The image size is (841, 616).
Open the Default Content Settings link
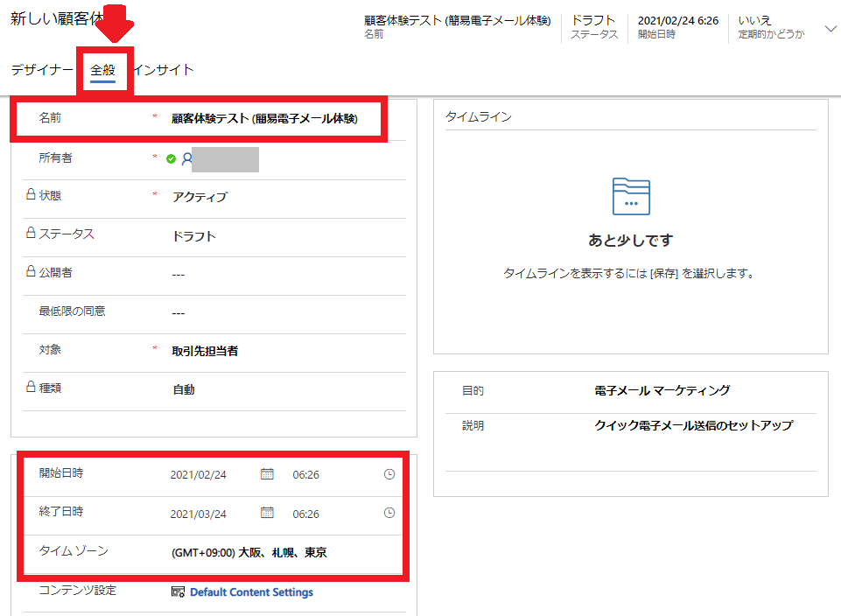click(x=251, y=592)
